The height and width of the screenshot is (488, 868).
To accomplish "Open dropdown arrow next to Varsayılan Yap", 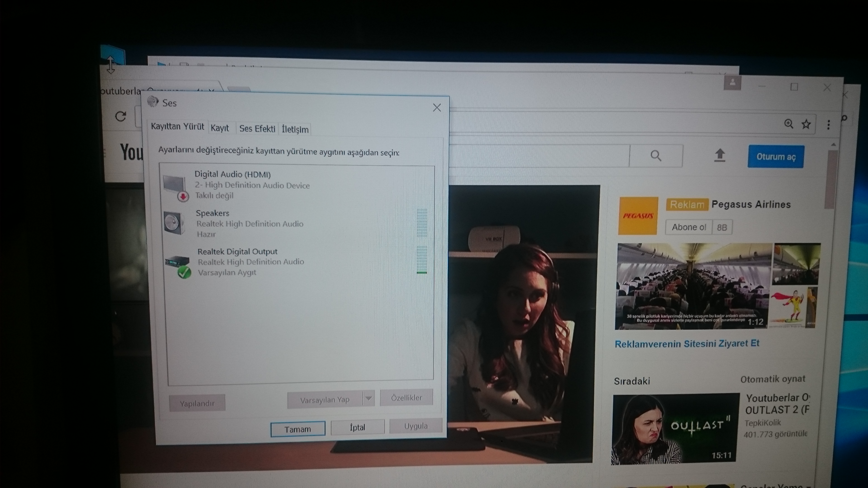I will pyautogui.click(x=369, y=398).
